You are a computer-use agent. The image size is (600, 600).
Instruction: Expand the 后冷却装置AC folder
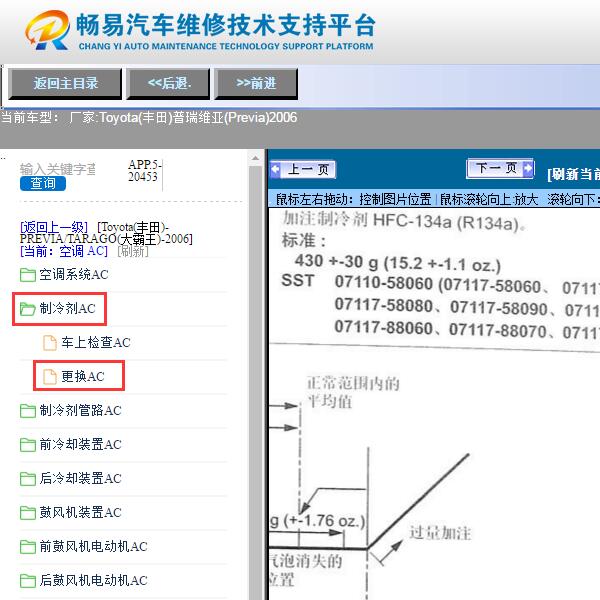click(80, 478)
